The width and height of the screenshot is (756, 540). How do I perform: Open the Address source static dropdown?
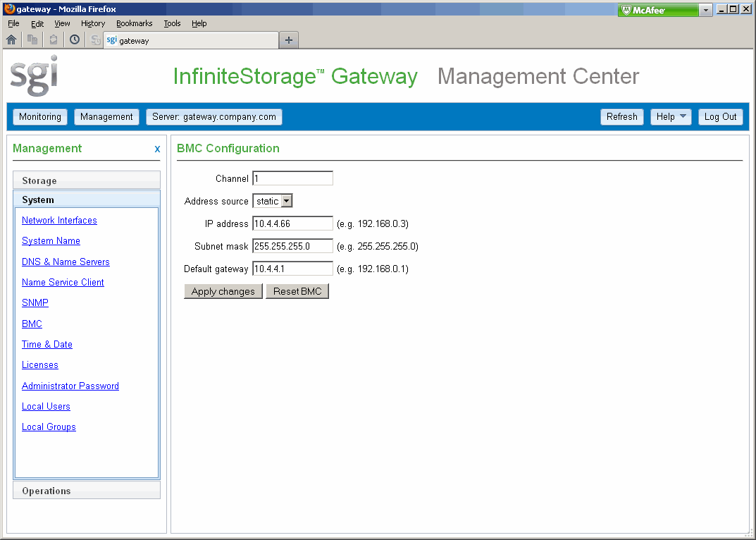273,201
